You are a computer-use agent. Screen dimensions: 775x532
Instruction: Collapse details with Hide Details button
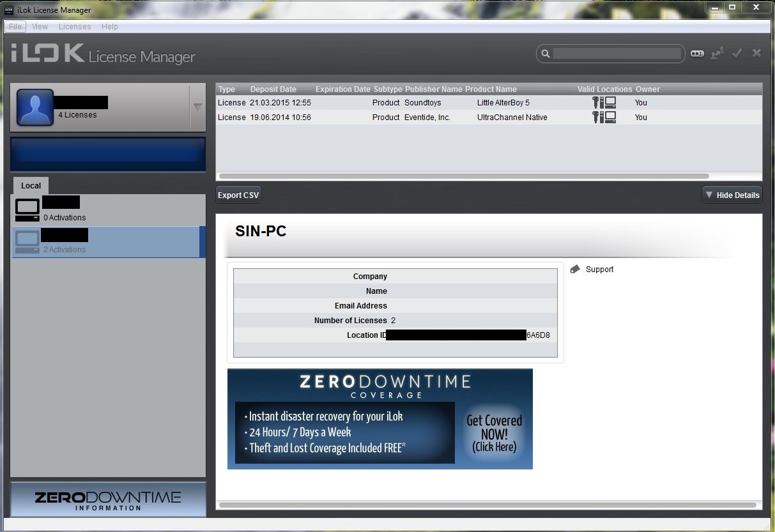(x=732, y=195)
